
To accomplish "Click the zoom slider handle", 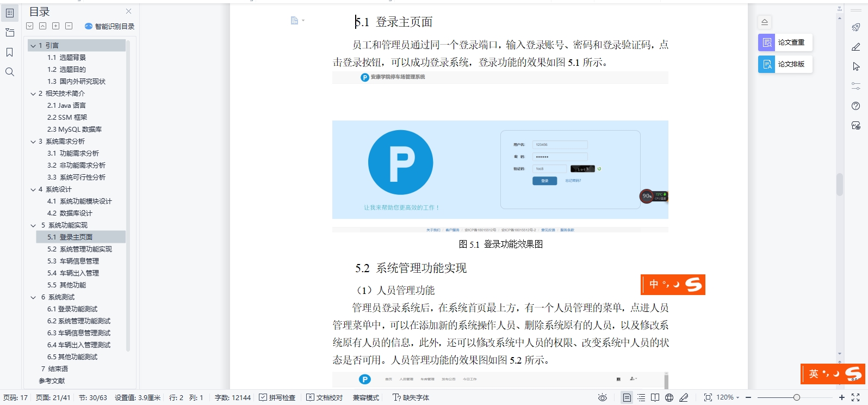I will (796, 397).
